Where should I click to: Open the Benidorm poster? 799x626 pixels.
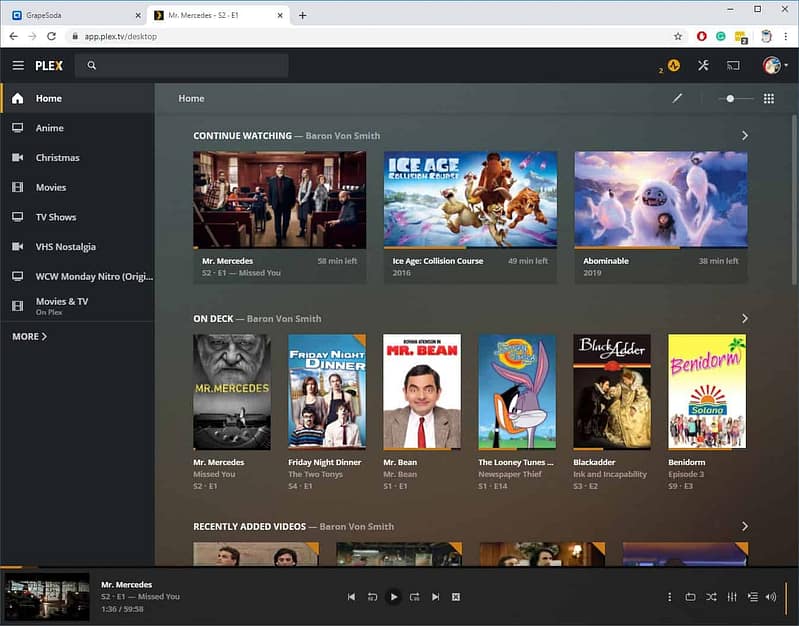pyautogui.click(x=707, y=392)
